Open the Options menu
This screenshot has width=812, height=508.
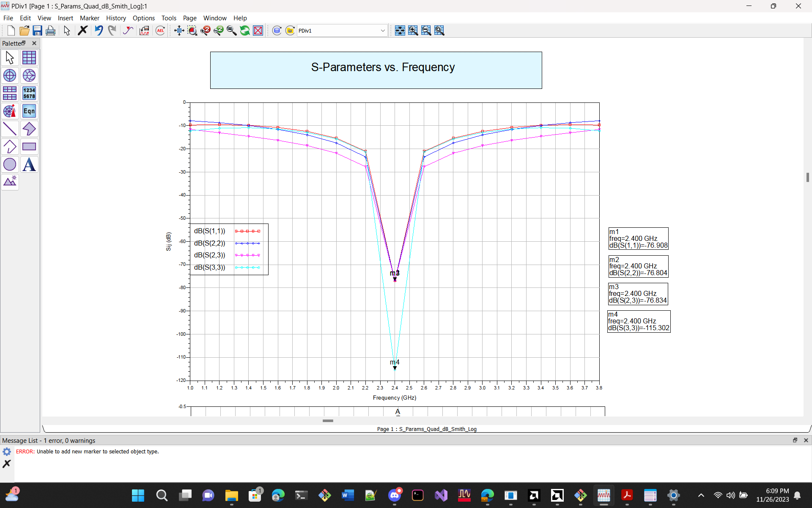143,18
